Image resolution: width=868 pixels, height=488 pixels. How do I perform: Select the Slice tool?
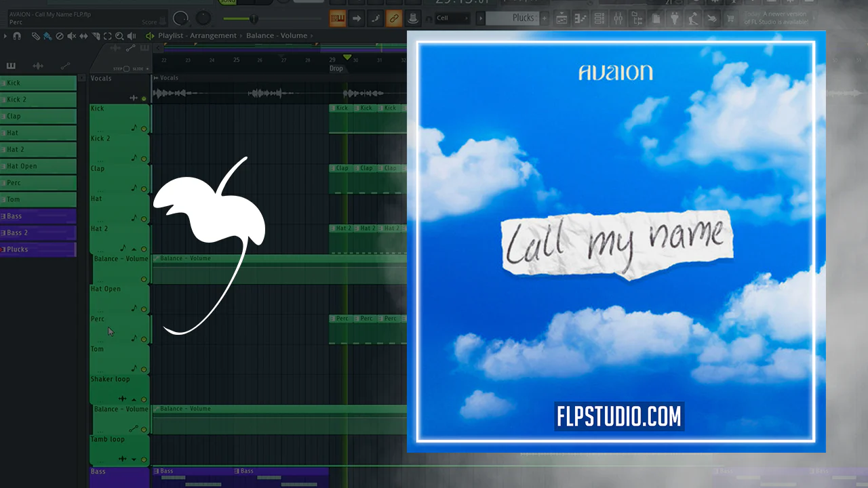(96, 36)
